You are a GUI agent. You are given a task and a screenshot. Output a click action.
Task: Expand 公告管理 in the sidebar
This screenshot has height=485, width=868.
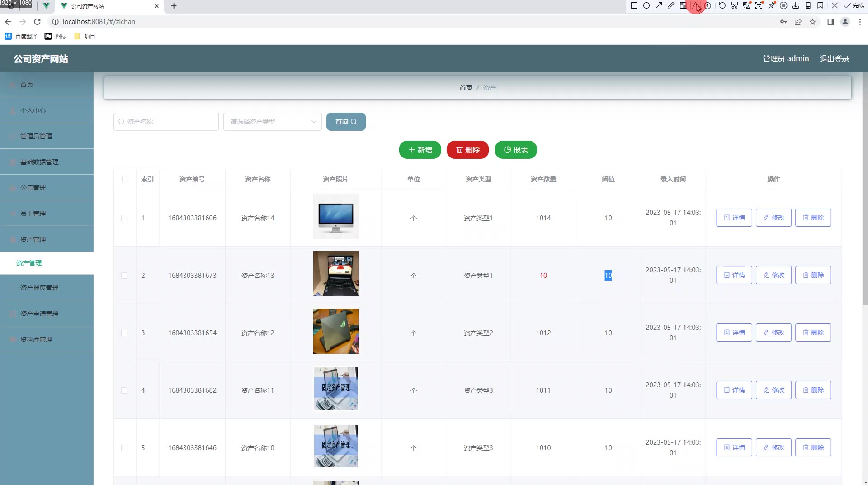[x=47, y=188]
